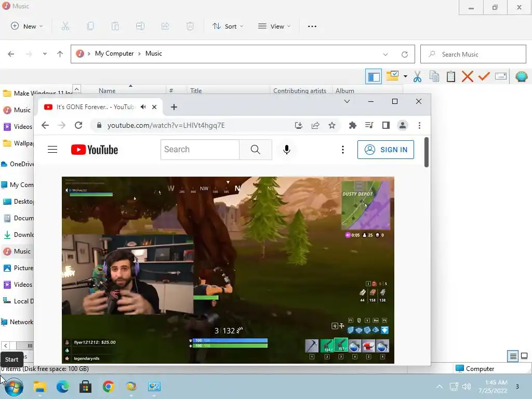Image resolution: width=532 pixels, height=399 pixels.
Task: Open a new Chrome tab
Action: click(174, 107)
